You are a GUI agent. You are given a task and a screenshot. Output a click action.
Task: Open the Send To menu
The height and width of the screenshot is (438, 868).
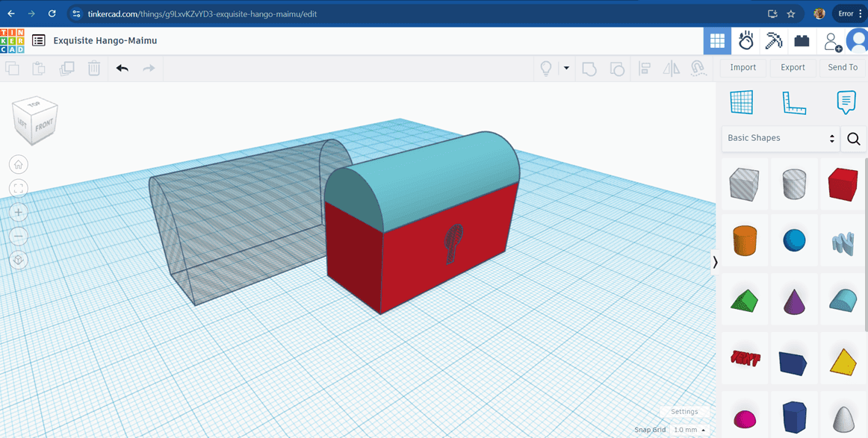click(x=843, y=67)
